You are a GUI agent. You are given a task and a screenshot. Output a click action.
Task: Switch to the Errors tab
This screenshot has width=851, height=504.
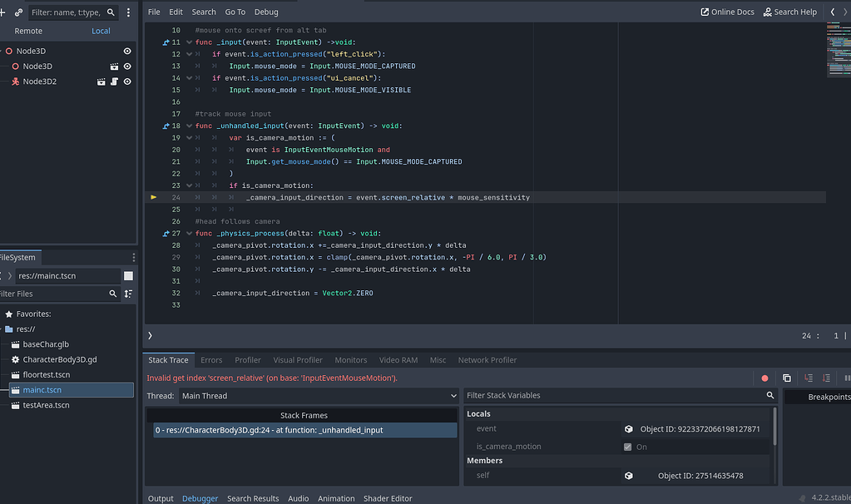211,360
